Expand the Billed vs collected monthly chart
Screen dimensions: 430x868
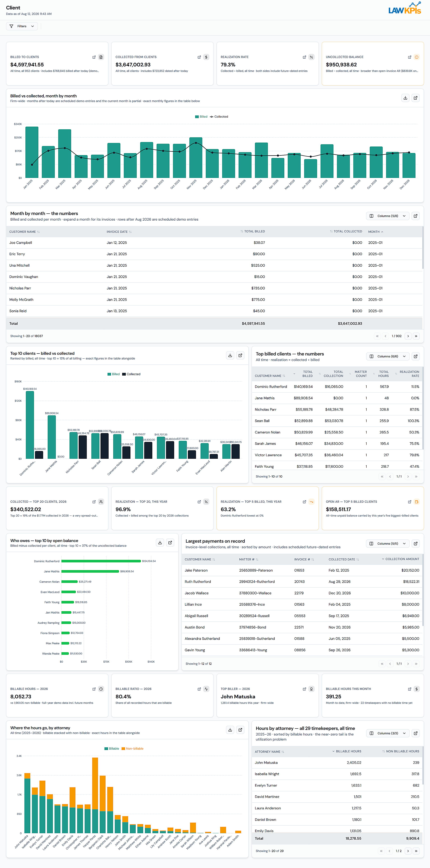[x=415, y=98]
